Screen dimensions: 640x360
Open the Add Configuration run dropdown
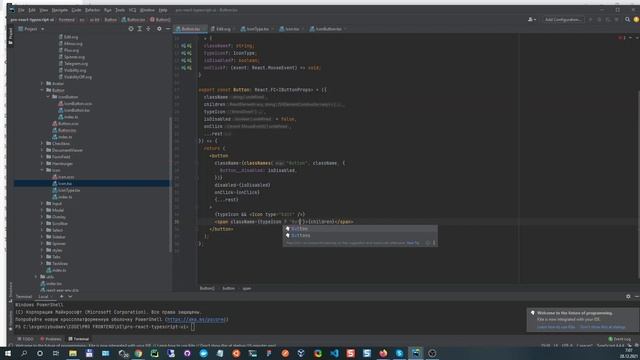click(563, 19)
